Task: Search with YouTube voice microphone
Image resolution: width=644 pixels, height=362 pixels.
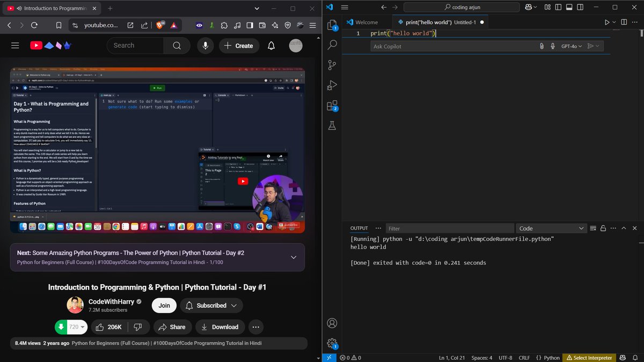Action: pos(204,46)
